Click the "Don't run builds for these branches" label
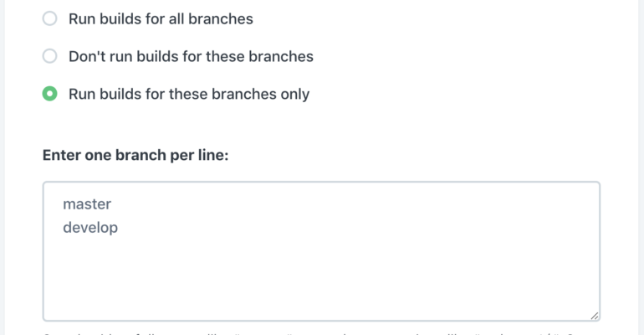This screenshot has height=335, width=644. (x=191, y=56)
